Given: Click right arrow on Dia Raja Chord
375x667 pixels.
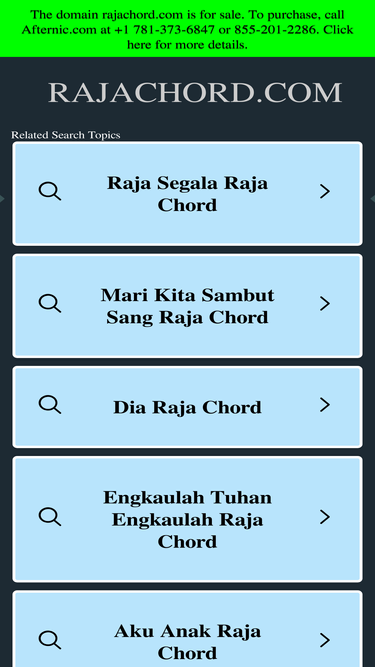Looking at the screenshot, I should click(x=325, y=405).
